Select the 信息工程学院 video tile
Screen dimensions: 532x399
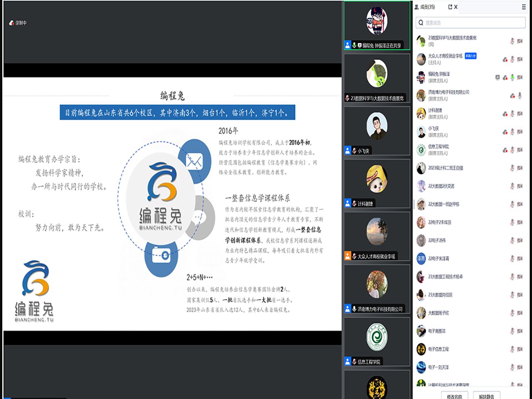[377, 342]
